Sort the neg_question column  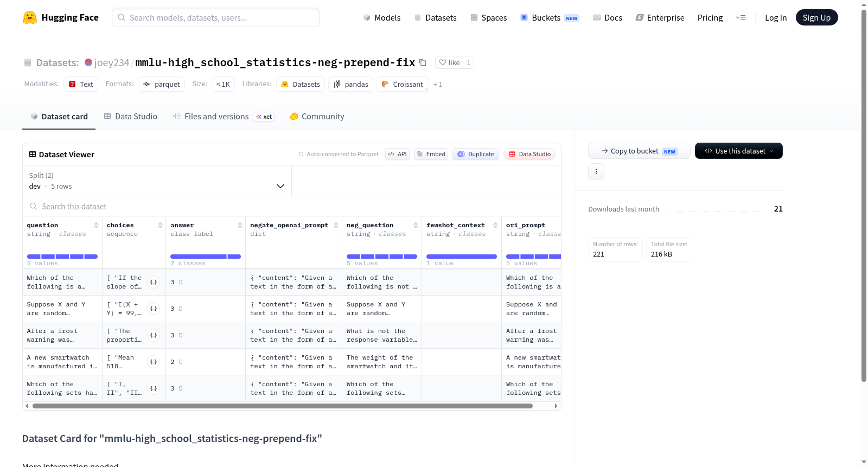(x=416, y=225)
